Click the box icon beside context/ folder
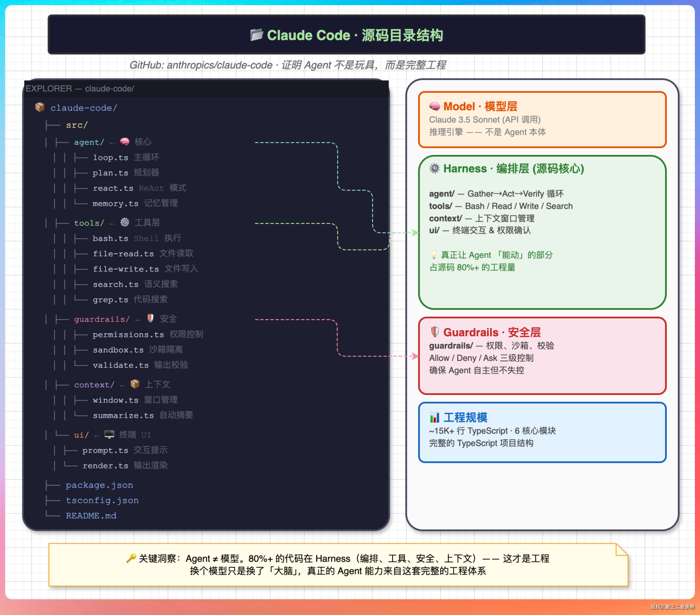This screenshot has height=615, width=700. tap(135, 384)
